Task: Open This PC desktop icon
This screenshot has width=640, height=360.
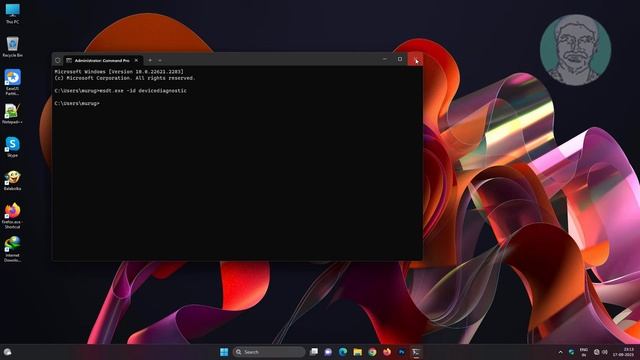Action: [12, 13]
